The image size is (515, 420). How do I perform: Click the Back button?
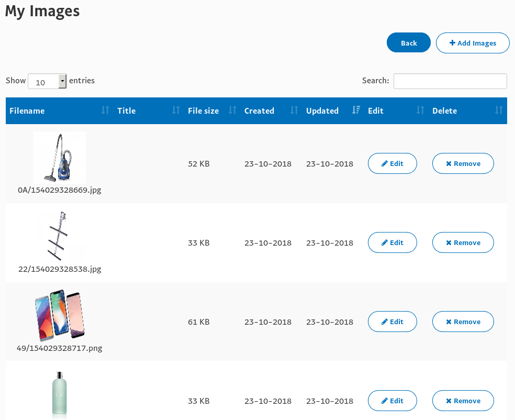pyautogui.click(x=409, y=43)
